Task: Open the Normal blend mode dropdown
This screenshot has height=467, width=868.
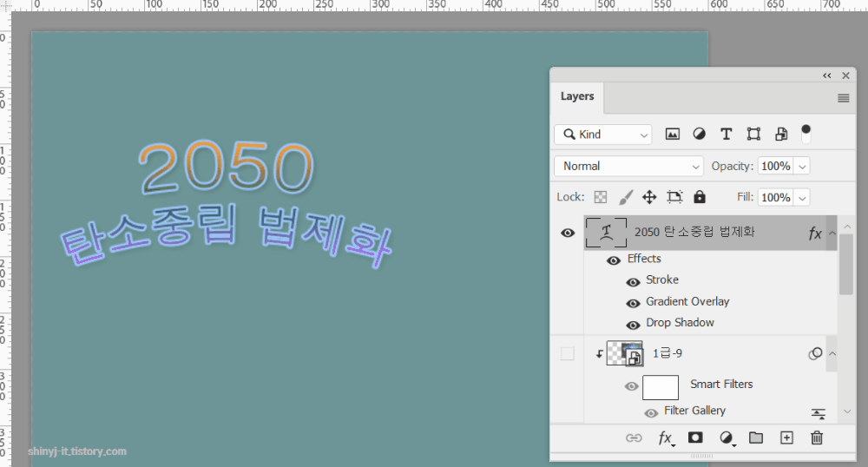Action: point(628,166)
